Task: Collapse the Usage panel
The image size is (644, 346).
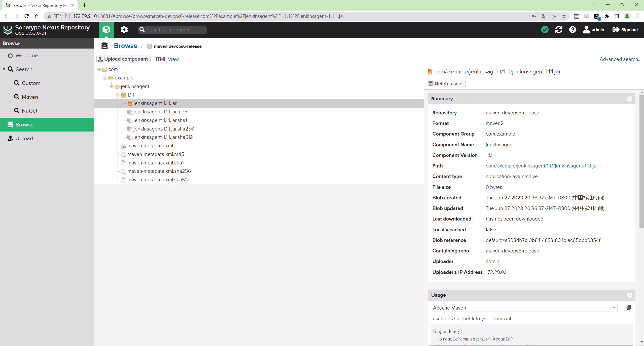Action: (x=630, y=295)
